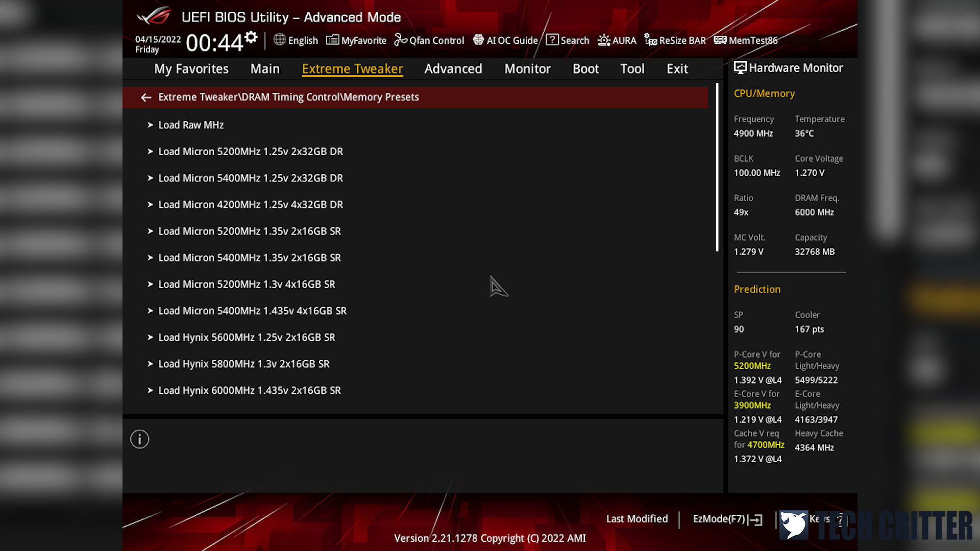Click the Hardware Monitor display icon
980x551 pixels.
point(740,68)
